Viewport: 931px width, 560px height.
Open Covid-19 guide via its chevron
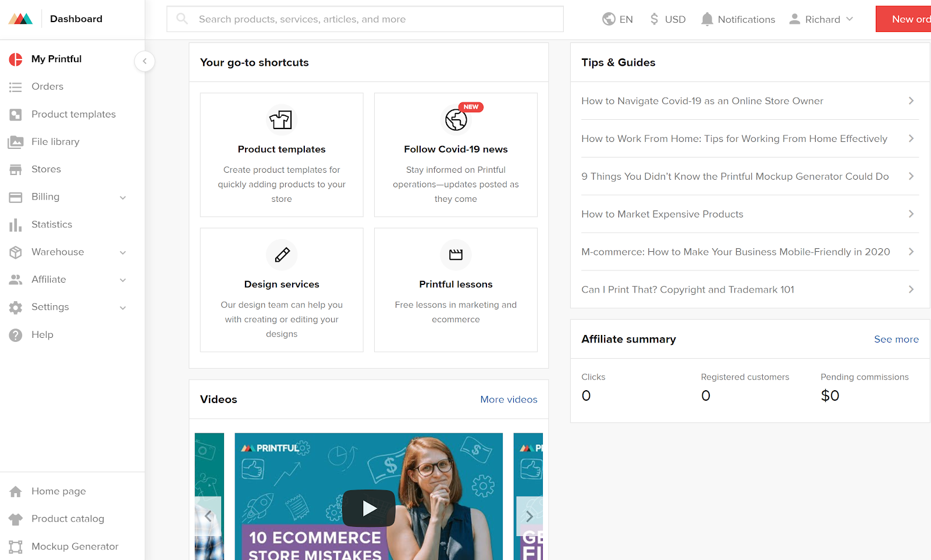(x=911, y=101)
